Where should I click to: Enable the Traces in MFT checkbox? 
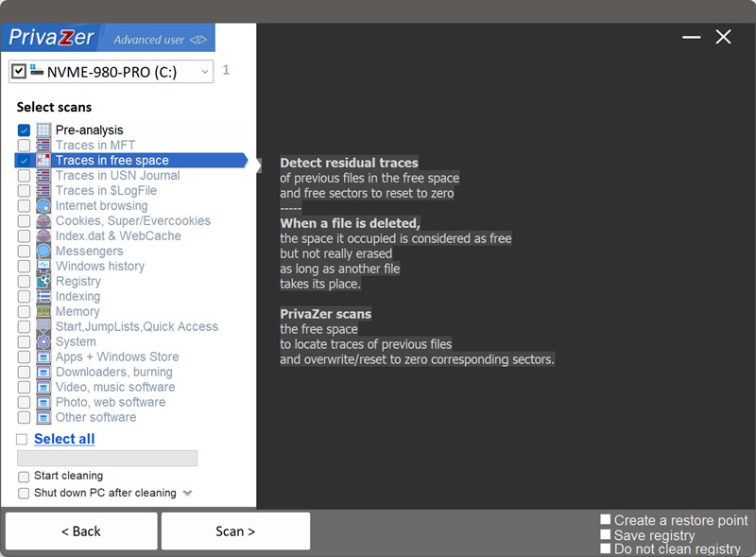[24, 146]
